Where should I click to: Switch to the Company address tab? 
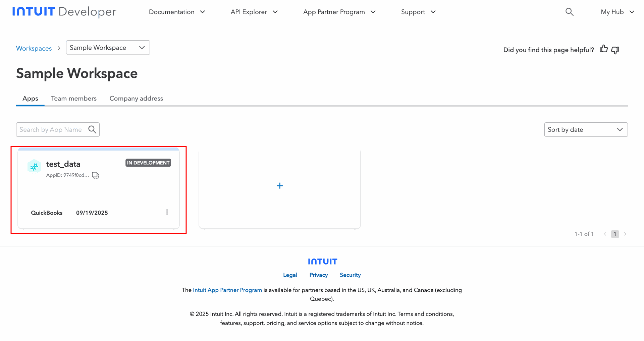[x=136, y=99]
